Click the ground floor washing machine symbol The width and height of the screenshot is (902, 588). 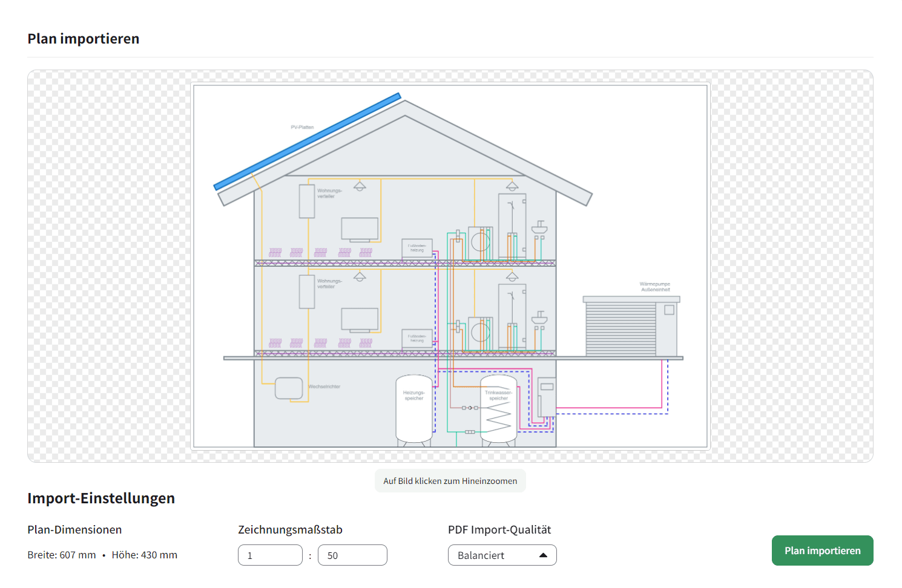(481, 333)
